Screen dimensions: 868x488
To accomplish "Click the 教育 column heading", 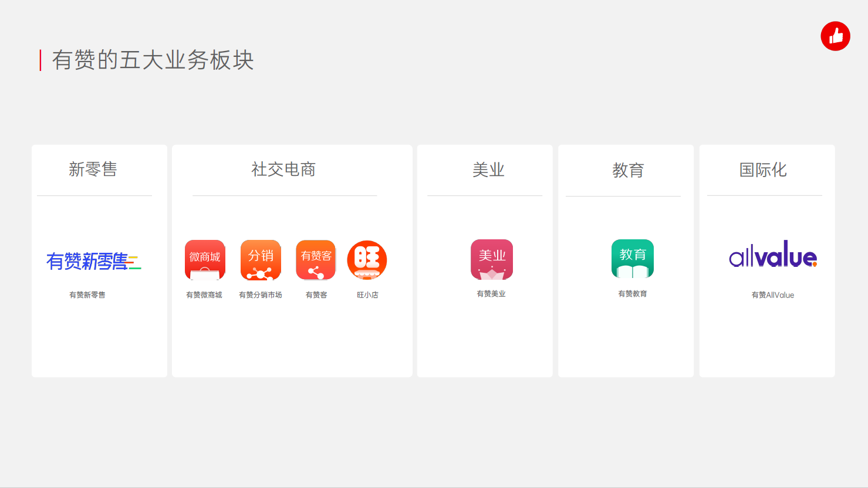I will [x=628, y=170].
